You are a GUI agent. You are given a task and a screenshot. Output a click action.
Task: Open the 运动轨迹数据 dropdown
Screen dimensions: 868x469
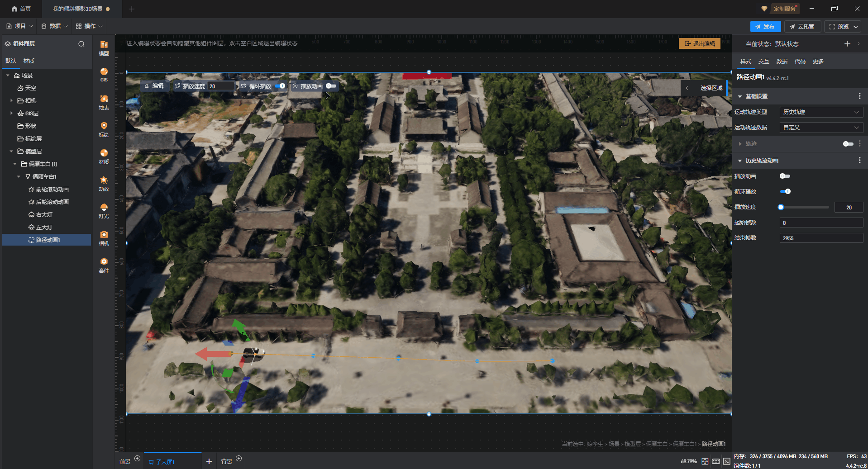(x=821, y=128)
